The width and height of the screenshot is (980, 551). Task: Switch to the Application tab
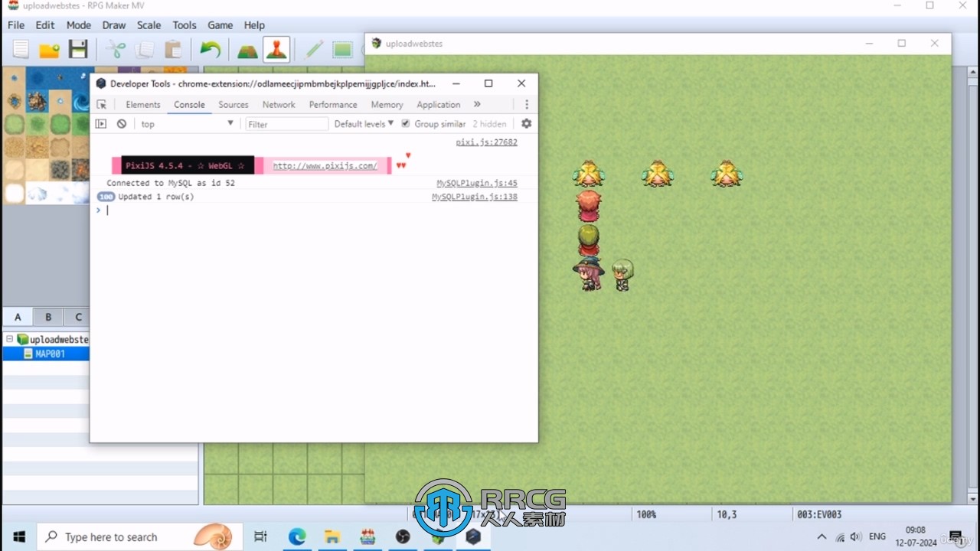pos(439,105)
